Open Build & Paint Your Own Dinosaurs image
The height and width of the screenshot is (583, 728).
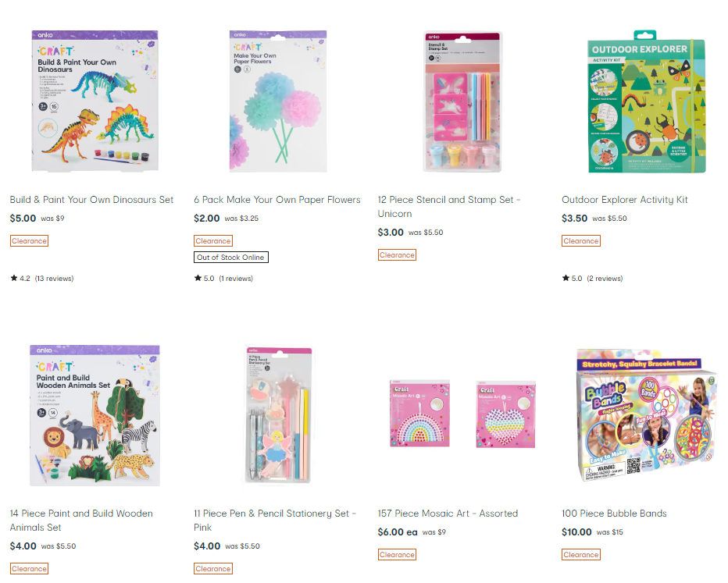pyautogui.click(x=95, y=101)
